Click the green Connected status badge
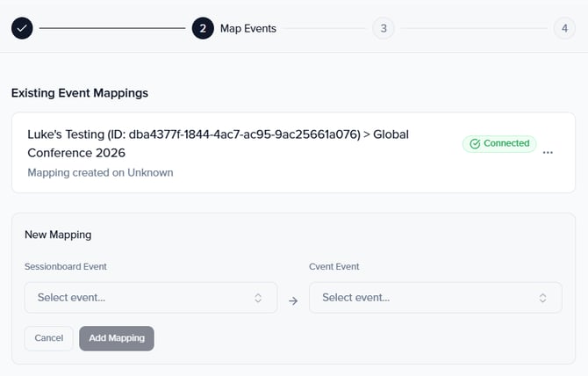This screenshot has width=588, height=376. tap(499, 143)
